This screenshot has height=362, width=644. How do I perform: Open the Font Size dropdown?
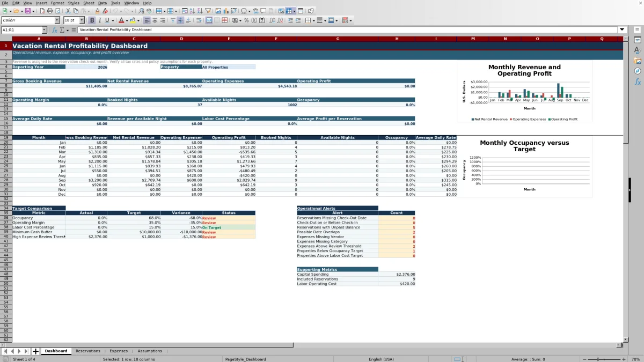pyautogui.click(x=82, y=20)
